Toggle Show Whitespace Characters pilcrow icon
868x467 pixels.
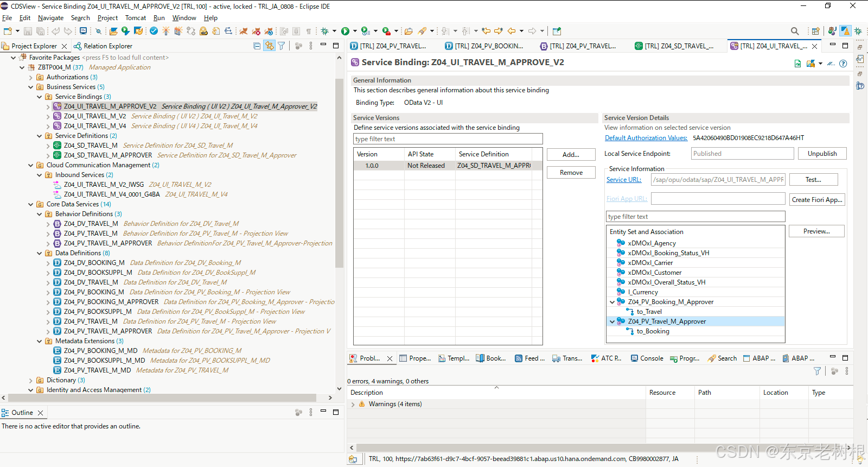click(308, 31)
